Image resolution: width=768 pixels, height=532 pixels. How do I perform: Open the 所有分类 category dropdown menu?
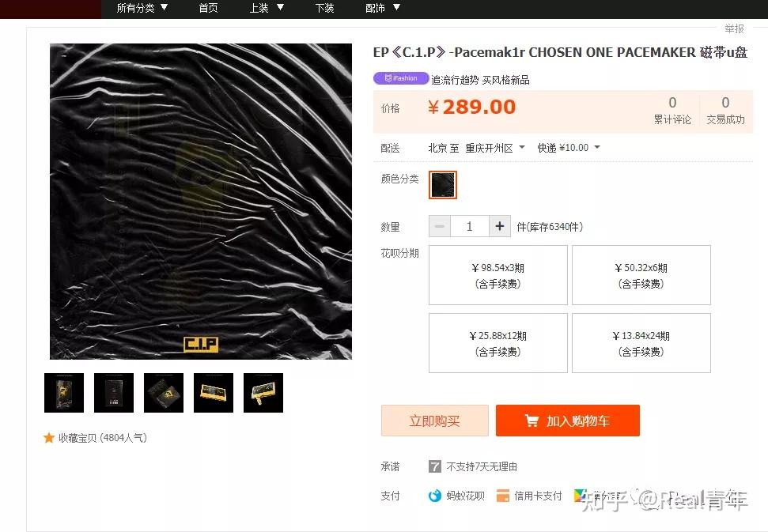[x=142, y=8]
